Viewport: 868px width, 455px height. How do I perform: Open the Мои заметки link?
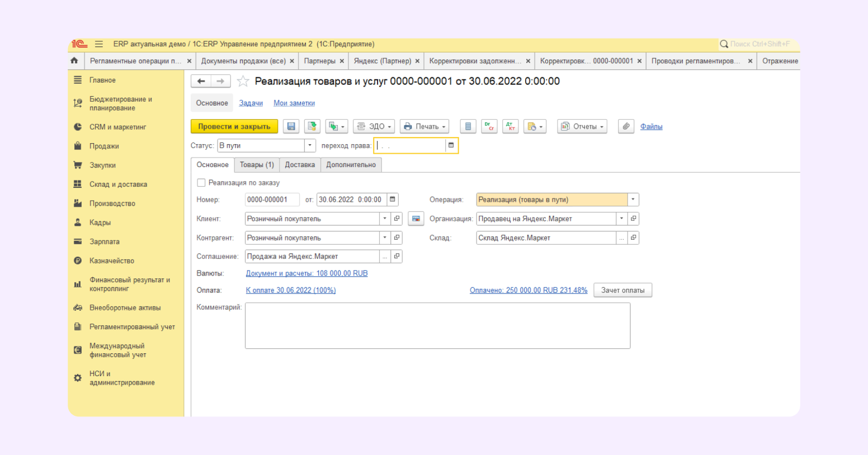click(x=294, y=103)
